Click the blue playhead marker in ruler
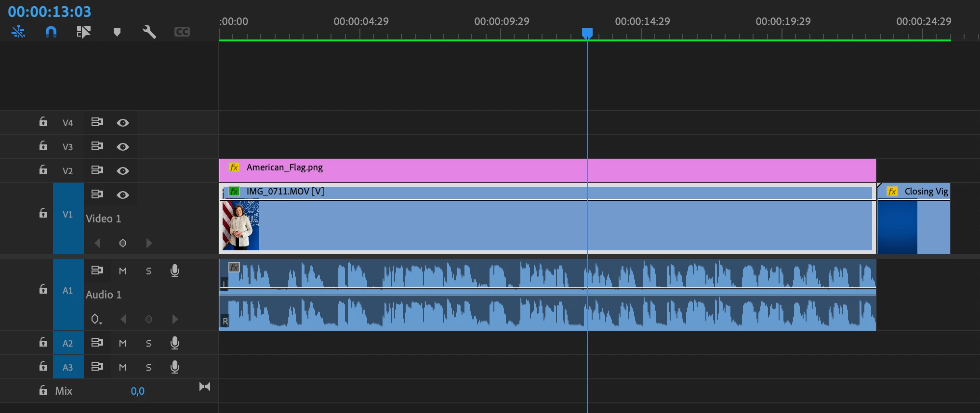Viewport: 980px width, 413px height. coord(587,33)
